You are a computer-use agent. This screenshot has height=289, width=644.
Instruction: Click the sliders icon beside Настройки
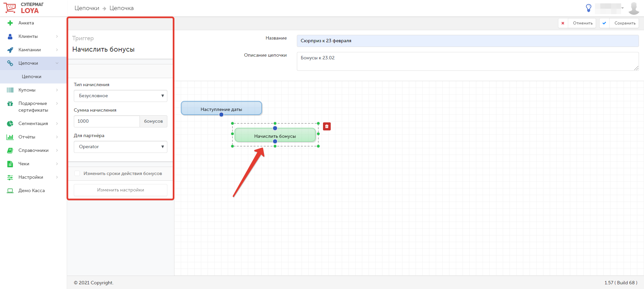[x=10, y=177]
